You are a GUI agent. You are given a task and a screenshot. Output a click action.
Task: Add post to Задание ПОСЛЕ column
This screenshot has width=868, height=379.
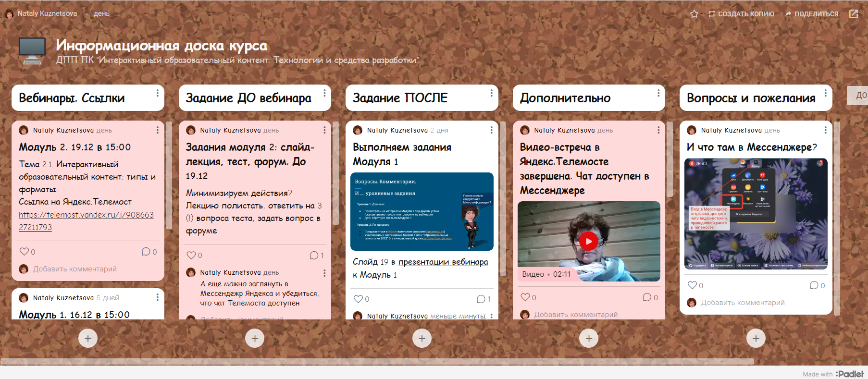[422, 339]
